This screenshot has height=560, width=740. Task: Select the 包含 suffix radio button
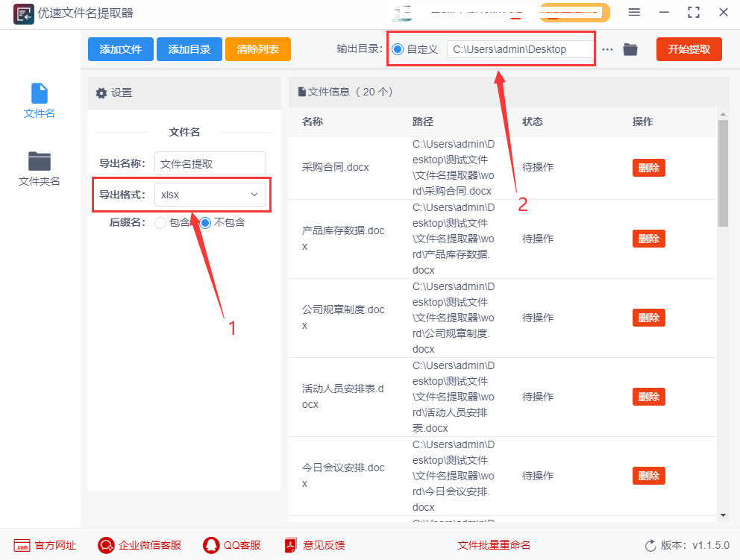click(x=160, y=223)
